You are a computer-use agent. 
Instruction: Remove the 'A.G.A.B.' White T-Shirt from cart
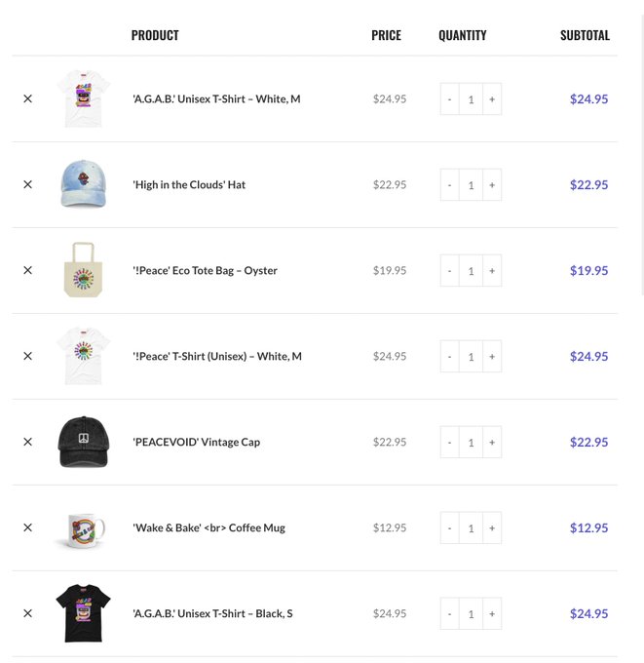[x=27, y=98]
